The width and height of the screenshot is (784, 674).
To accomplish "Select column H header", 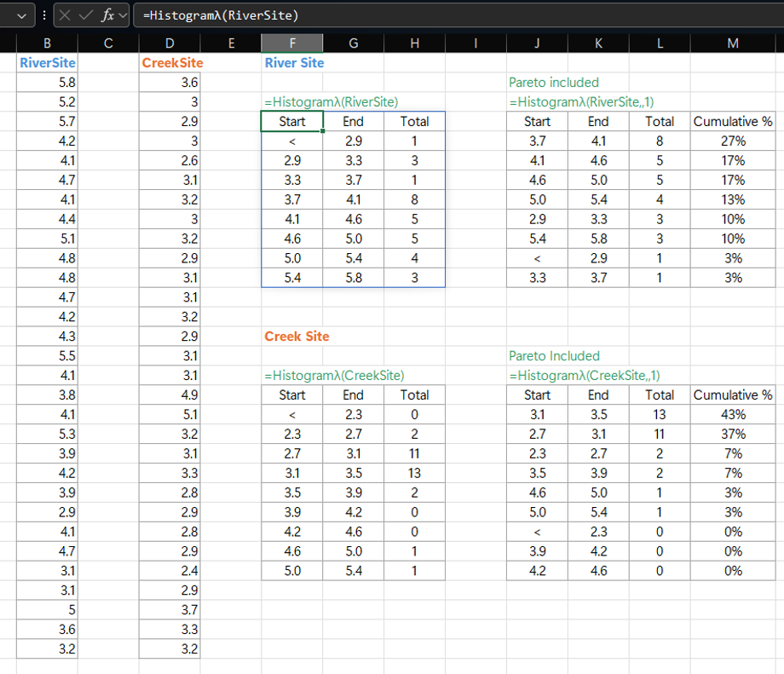I will point(414,43).
